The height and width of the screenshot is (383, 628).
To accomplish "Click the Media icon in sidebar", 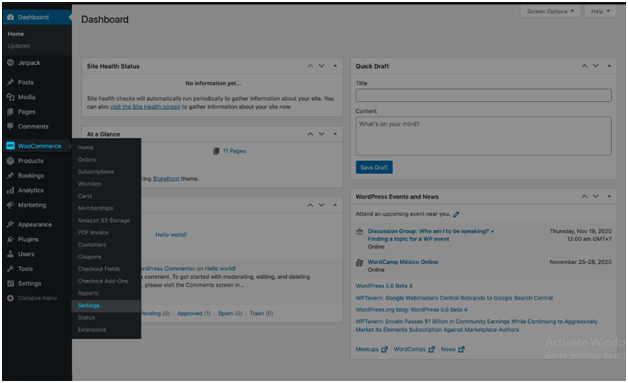I will pyautogui.click(x=10, y=97).
